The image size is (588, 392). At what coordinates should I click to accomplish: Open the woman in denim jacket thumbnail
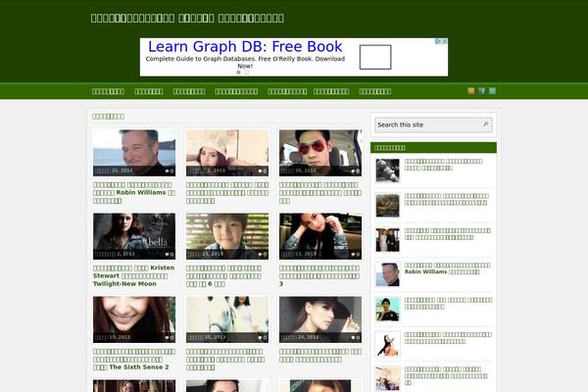coord(320,236)
